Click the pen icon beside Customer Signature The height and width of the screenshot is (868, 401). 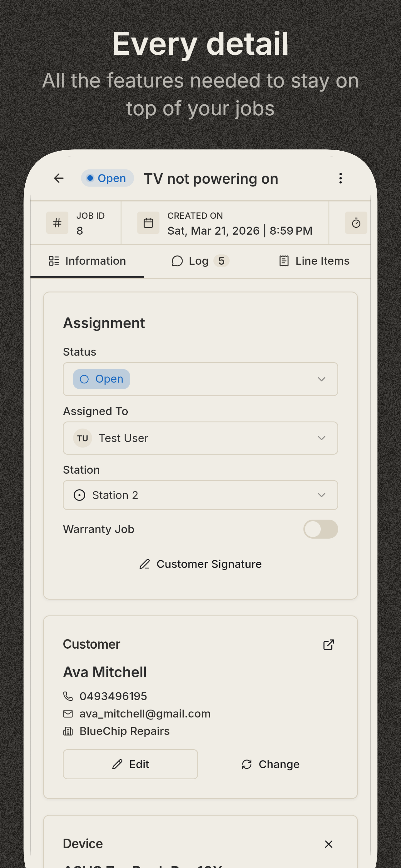click(144, 564)
